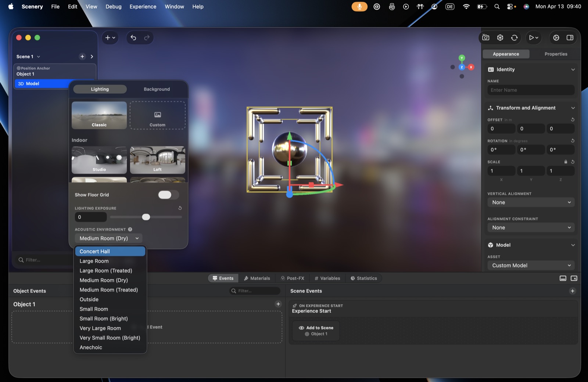This screenshot has height=382, width=588.
Task: Select the Anechoic option
Action: click(x=110, y=347)
